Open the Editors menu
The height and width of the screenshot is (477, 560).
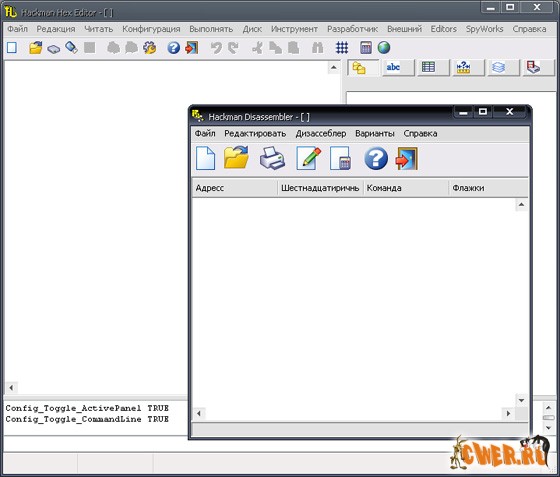444,29
